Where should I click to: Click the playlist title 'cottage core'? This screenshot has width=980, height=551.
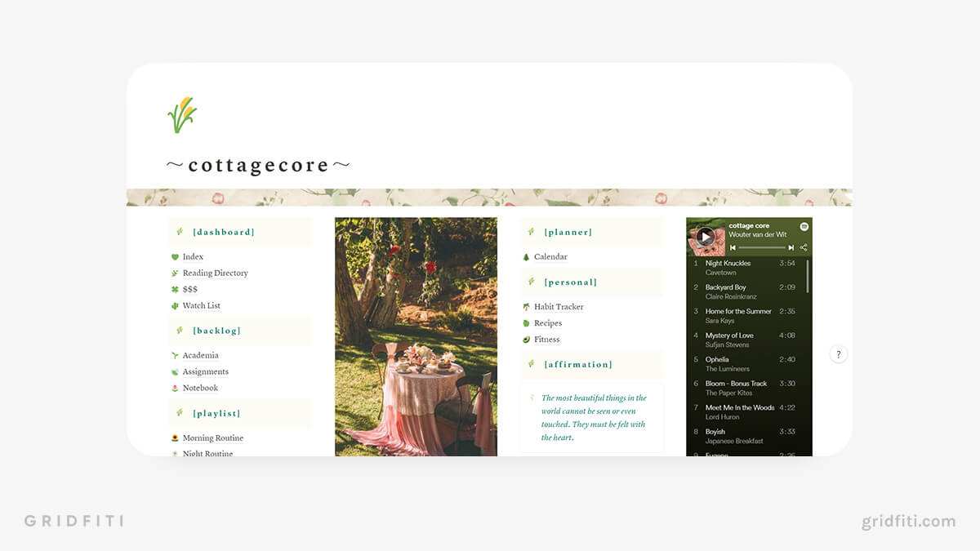click(x=749, y=225)
